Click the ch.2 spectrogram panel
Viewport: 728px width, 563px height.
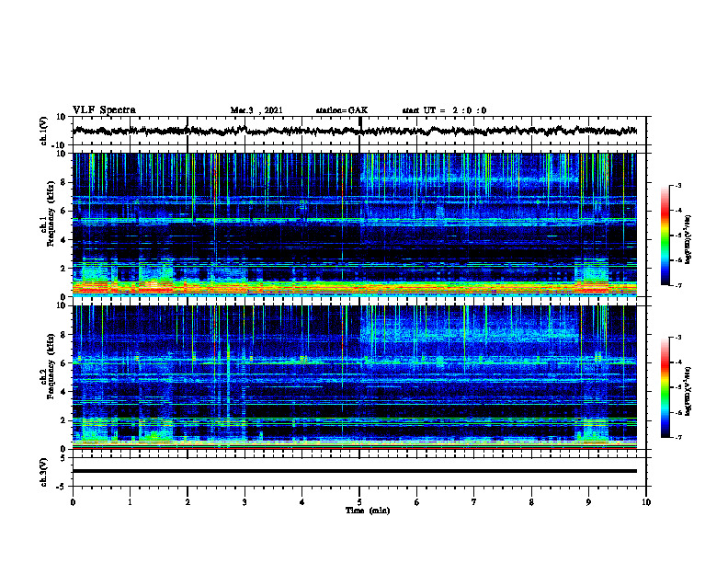coord(355,377)
